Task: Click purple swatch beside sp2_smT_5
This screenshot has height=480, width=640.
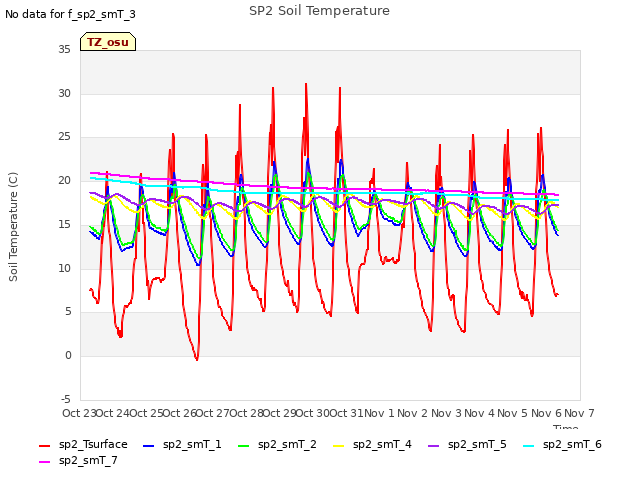Action: pos(434,446)
